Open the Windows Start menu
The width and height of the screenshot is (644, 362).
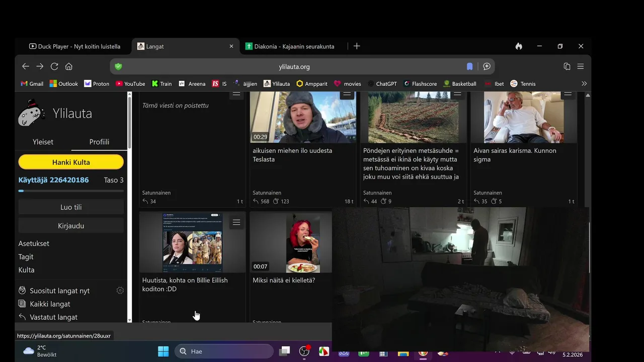pyautogui.click(x=164, y=351)
